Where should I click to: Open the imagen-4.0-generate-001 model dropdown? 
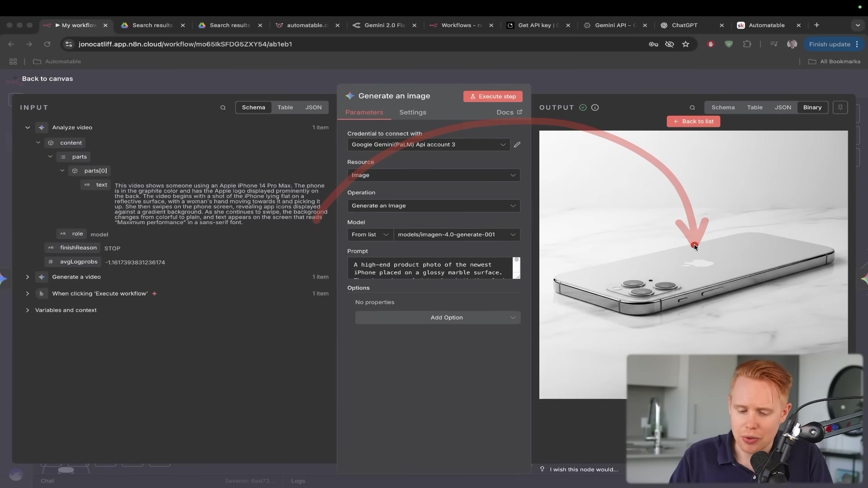pyautogui.click(x=457, y=235)
